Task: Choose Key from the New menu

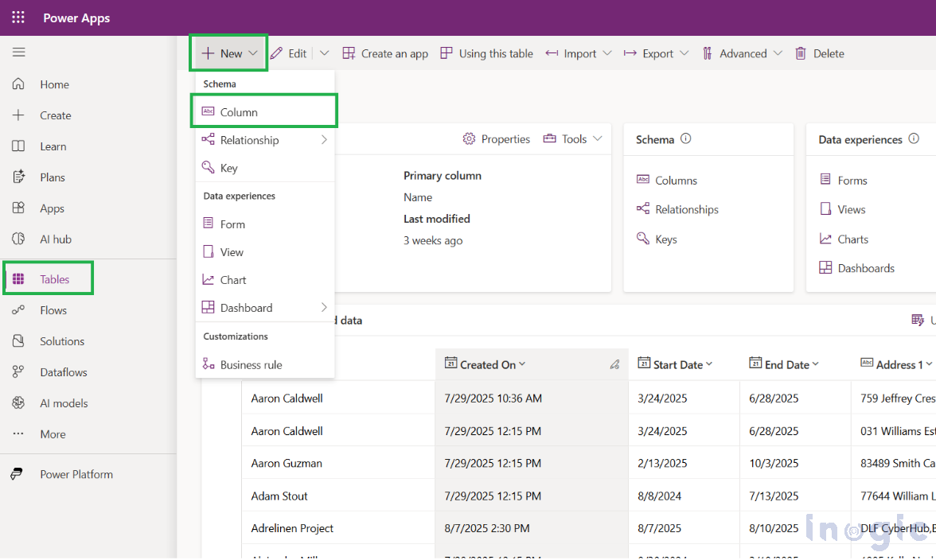Action: click(264, 168)
